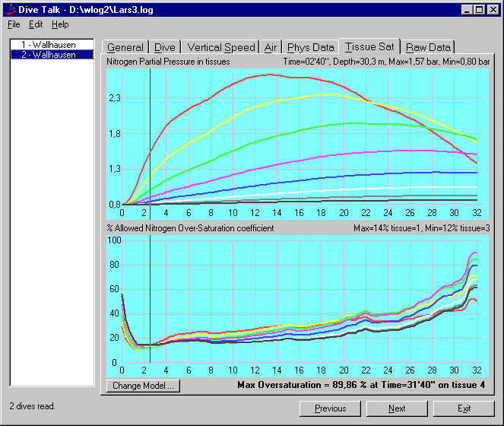Show the Phys Data tab
The image size is (504, 426).
(x=310, y=47)
